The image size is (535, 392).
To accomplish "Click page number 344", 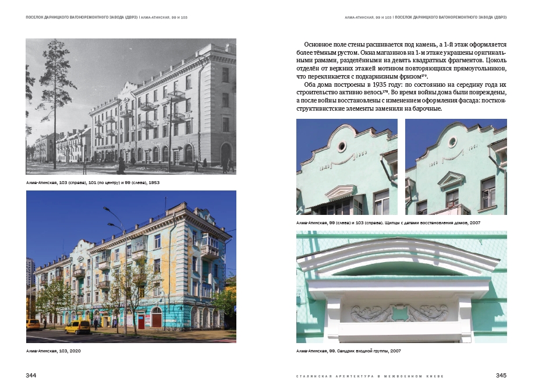I will point(31,376).
